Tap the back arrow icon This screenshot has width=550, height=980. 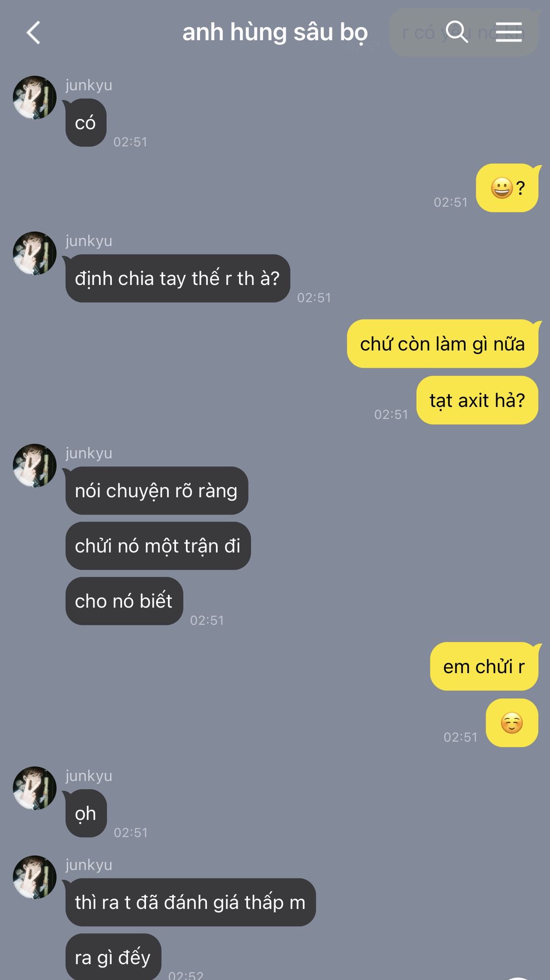click(x=33, y=33)
